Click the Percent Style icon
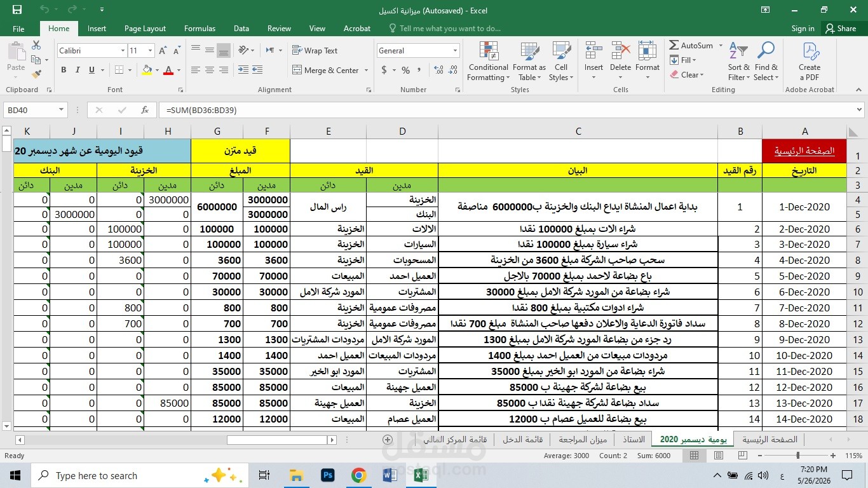This screenshot has width=868, height=488. (405, 71)
